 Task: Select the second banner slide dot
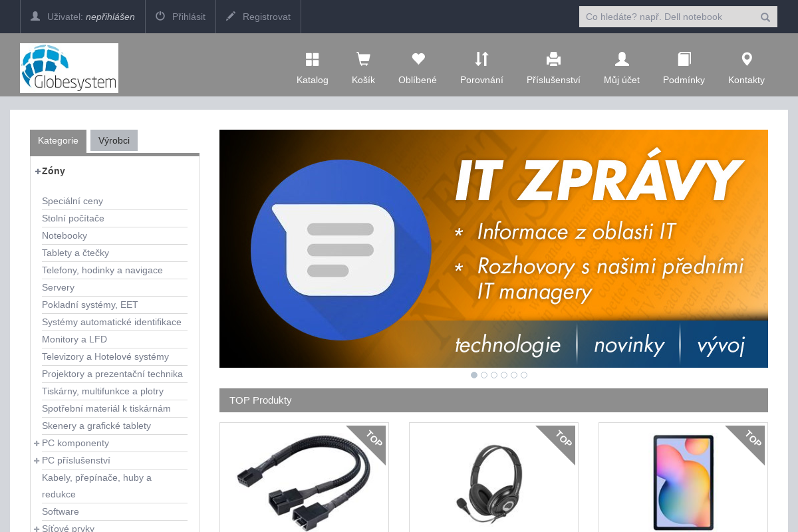pos(484,375)
